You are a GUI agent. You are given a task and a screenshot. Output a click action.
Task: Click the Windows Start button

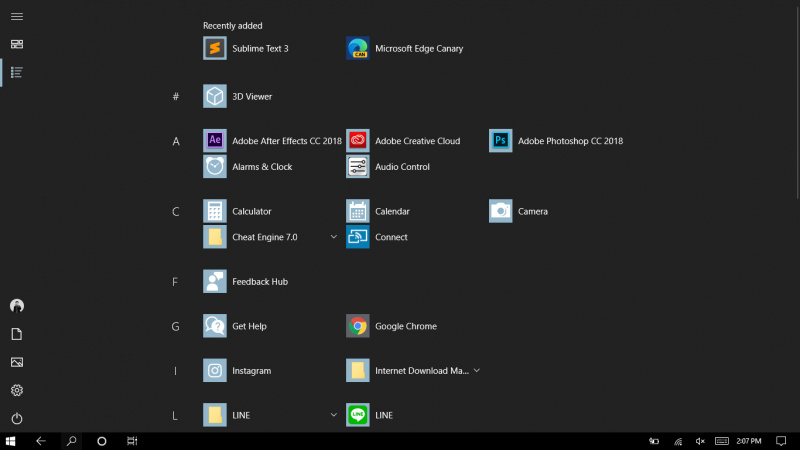[x=10, y=441]
